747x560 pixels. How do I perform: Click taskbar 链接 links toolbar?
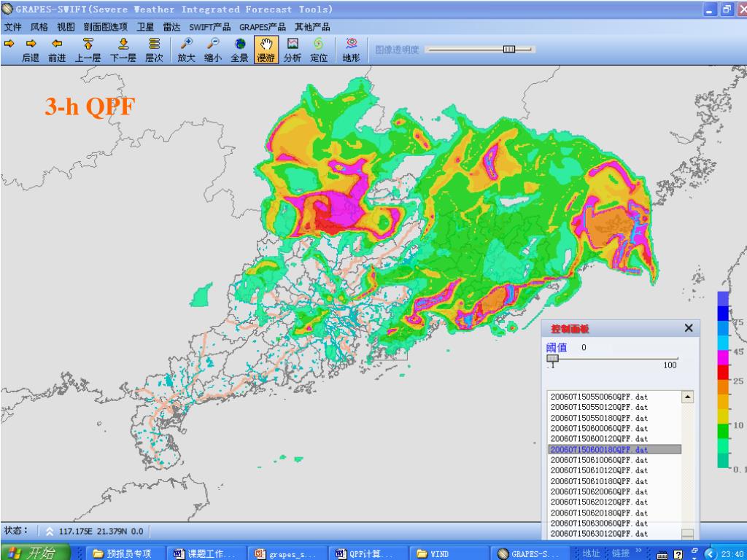[x=621, y=553]
